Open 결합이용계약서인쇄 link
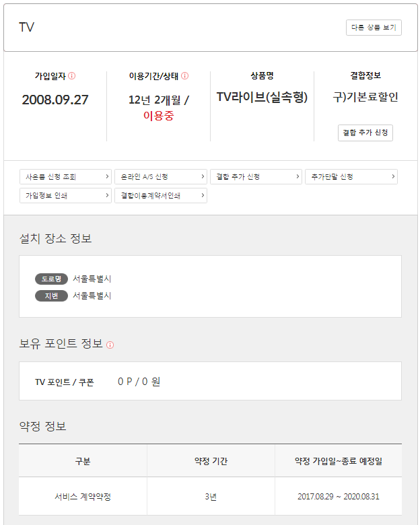Screen dimensions: 420x525 [x=160, y=196]
